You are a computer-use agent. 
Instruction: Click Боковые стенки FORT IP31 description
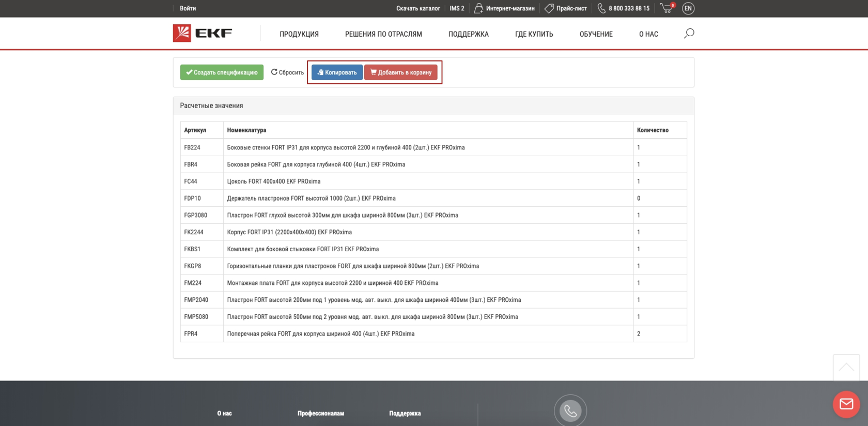[346, 147]
